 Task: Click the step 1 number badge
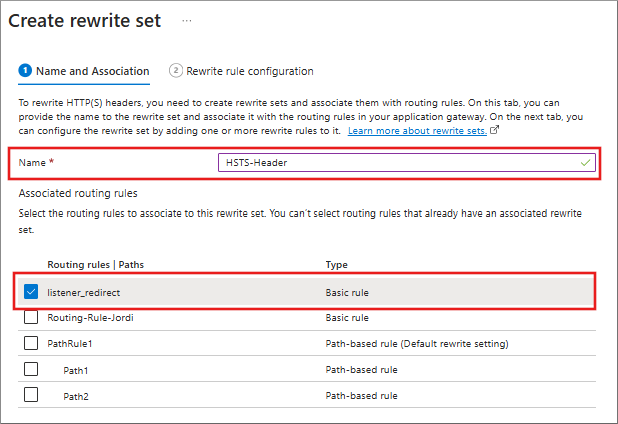point(25,71)
